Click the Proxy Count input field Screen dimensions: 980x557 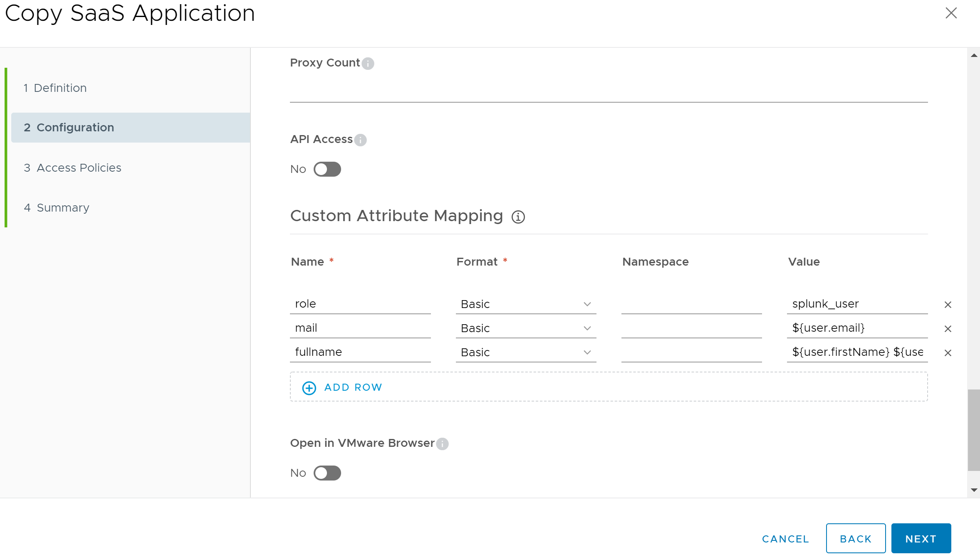pos(608,91)
